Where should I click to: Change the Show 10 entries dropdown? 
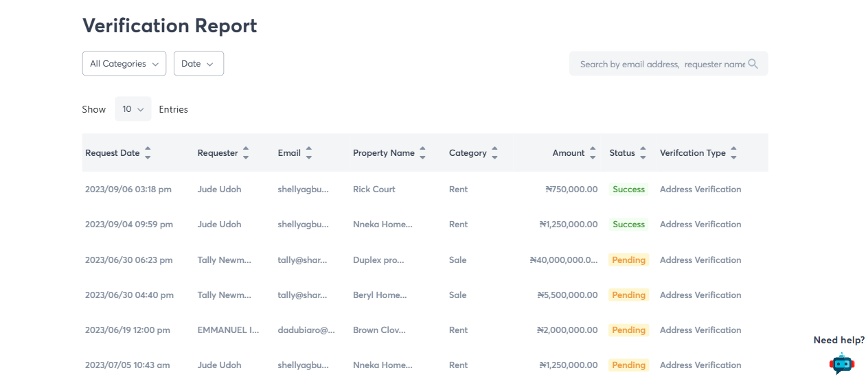coord(133,109)
